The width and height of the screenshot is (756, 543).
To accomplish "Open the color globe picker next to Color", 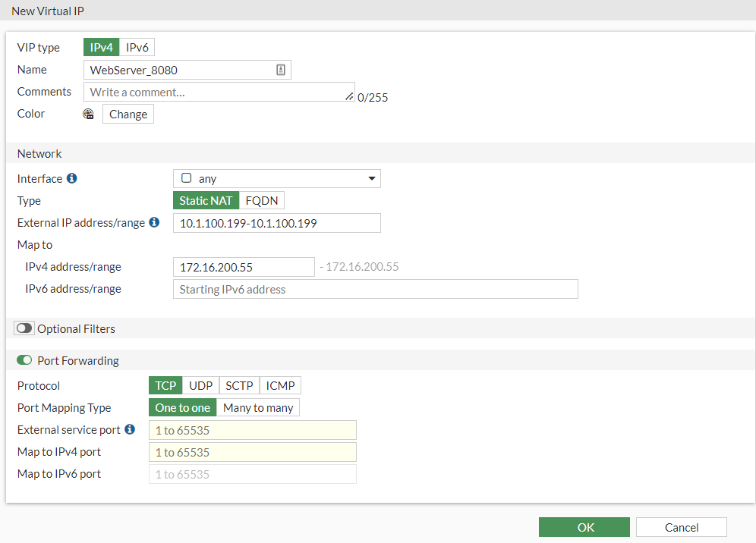I will pyautogui.click(x=88, y=114).
